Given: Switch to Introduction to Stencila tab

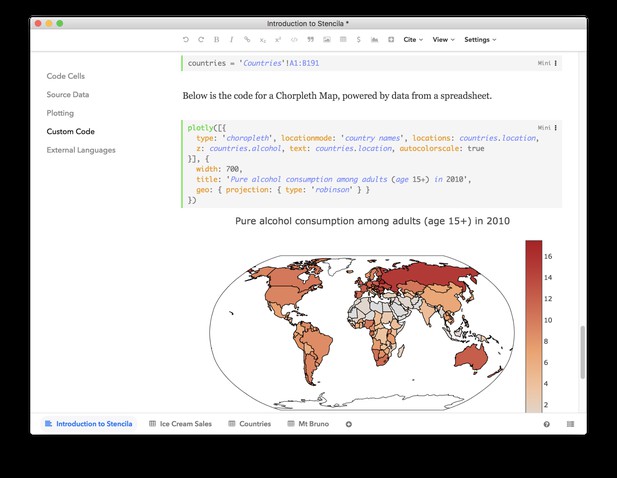Looking at the screenshot, I should (89, 424).
